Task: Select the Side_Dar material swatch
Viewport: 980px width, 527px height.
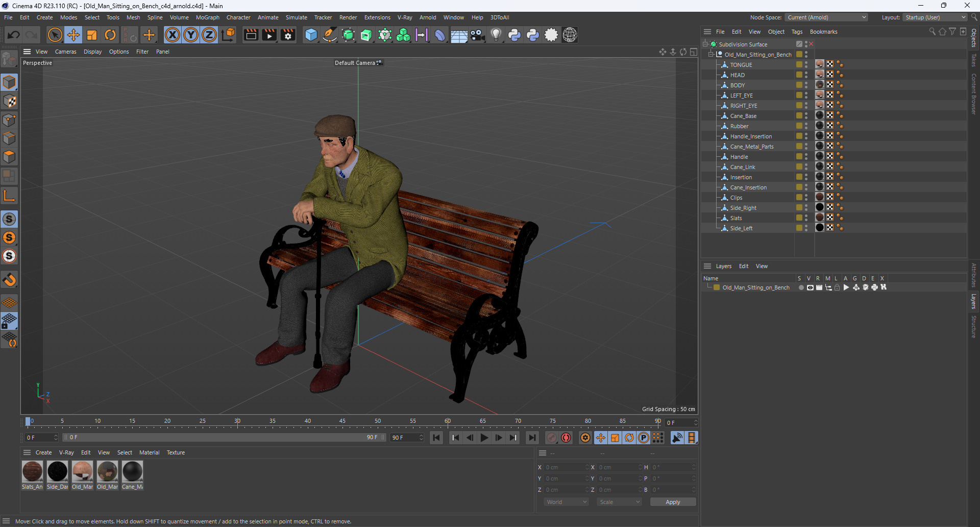Action: [x=57, y=474]
